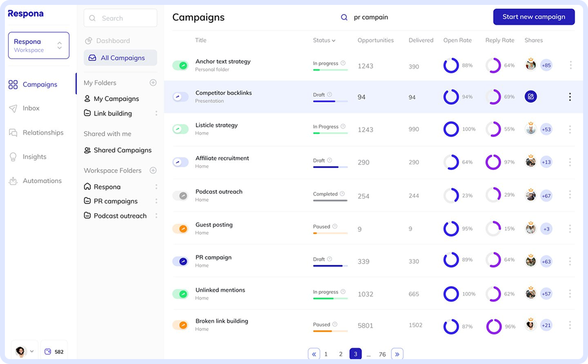Click the Start new campaign button
Viewport: 588px width, 364px height.
tap(534, 17)
